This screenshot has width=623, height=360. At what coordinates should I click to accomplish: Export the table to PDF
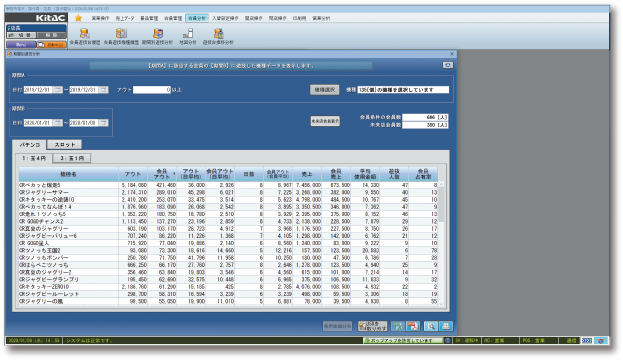(x=413, y=326)
